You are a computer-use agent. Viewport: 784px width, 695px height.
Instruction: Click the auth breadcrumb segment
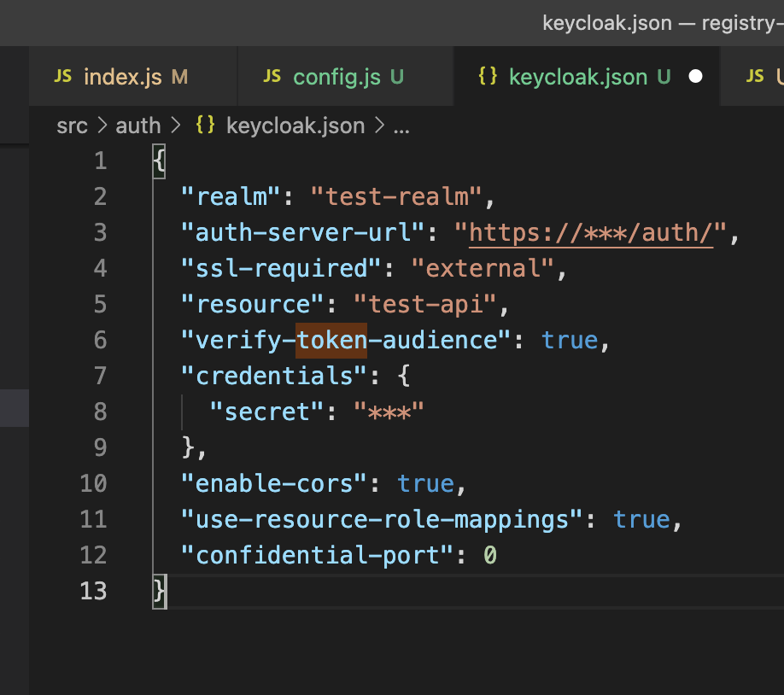pos(138,126)
